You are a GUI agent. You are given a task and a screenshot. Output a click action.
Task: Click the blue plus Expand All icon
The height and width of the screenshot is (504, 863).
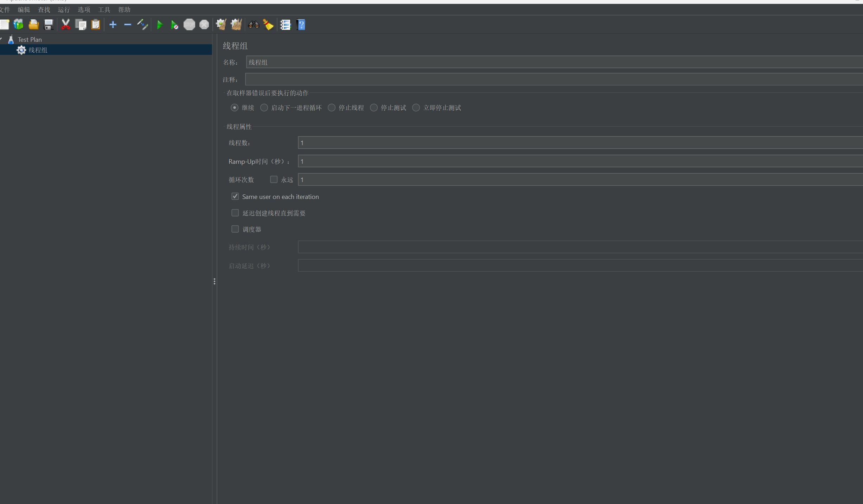coord(113,25)
